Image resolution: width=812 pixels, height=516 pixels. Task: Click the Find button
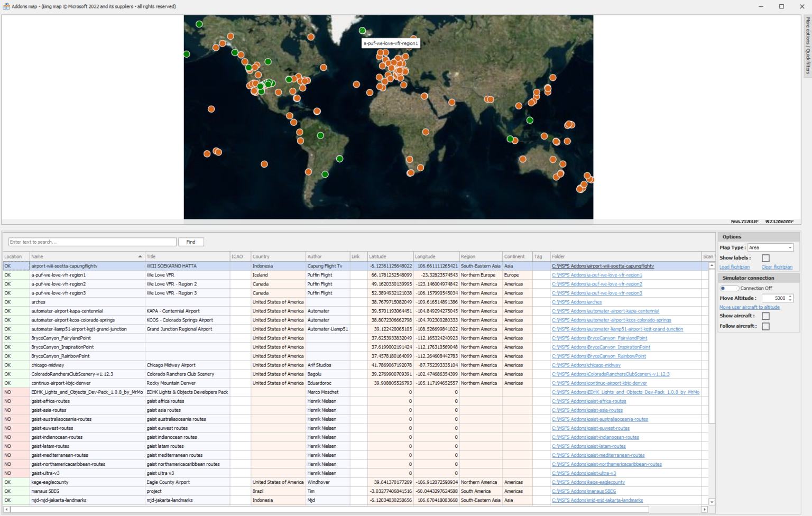pos(191,242)
